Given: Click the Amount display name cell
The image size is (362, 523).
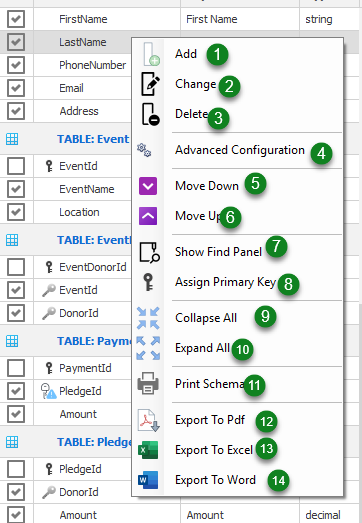Looking at the screenshot, I should pyautogui.click(x=205, y=515).
